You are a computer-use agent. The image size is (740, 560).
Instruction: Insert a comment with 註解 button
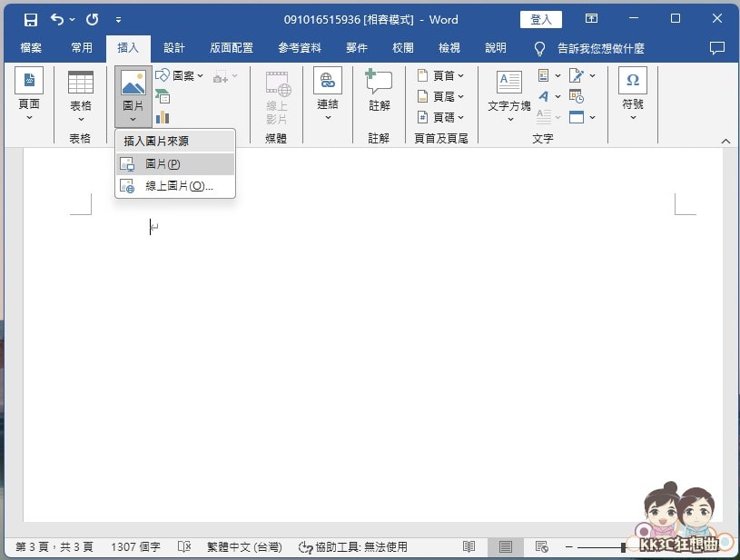click(x=379, y=92)
